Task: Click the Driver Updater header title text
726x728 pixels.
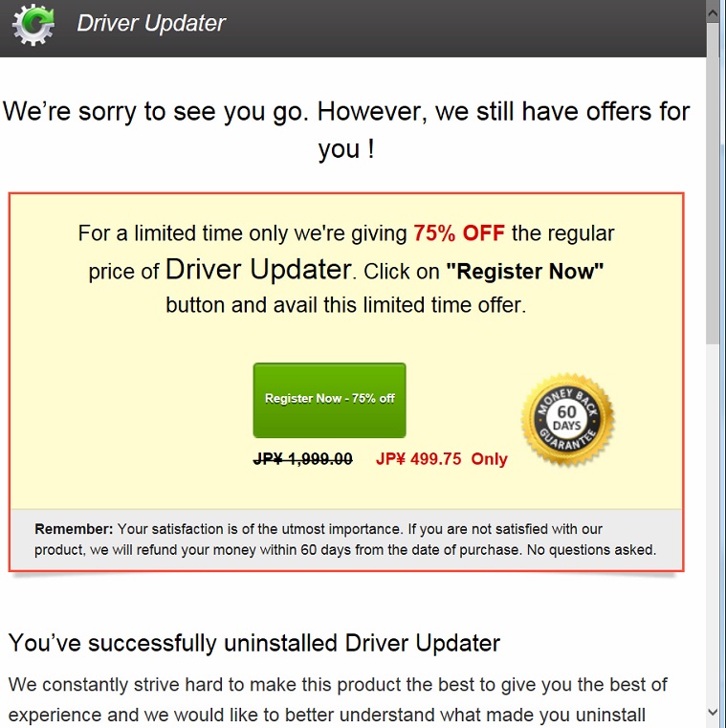Action: pyautogui.click(x=151, y=23)
